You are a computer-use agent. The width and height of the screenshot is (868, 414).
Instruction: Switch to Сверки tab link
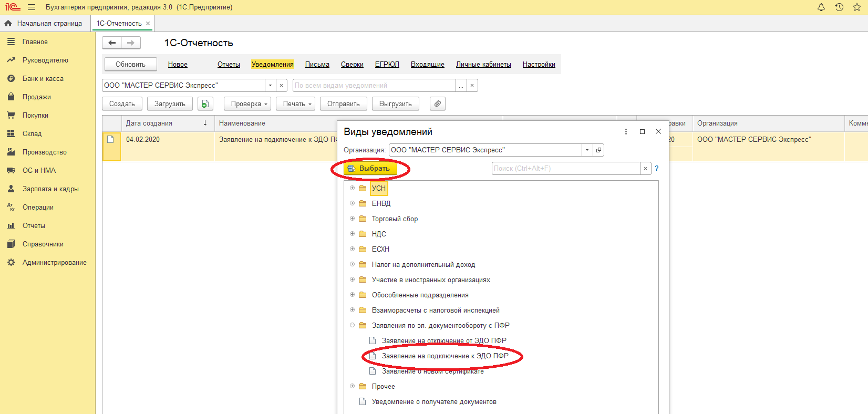(352, 64)
